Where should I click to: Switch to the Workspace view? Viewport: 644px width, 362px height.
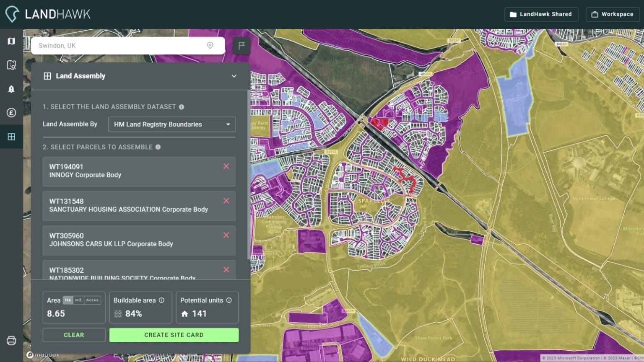[613, 14]
